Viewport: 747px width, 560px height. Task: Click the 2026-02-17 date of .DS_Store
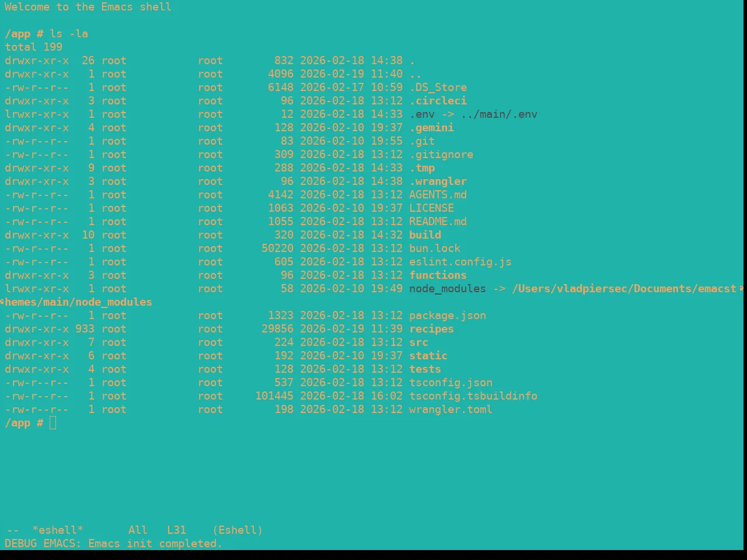(332, 87)
